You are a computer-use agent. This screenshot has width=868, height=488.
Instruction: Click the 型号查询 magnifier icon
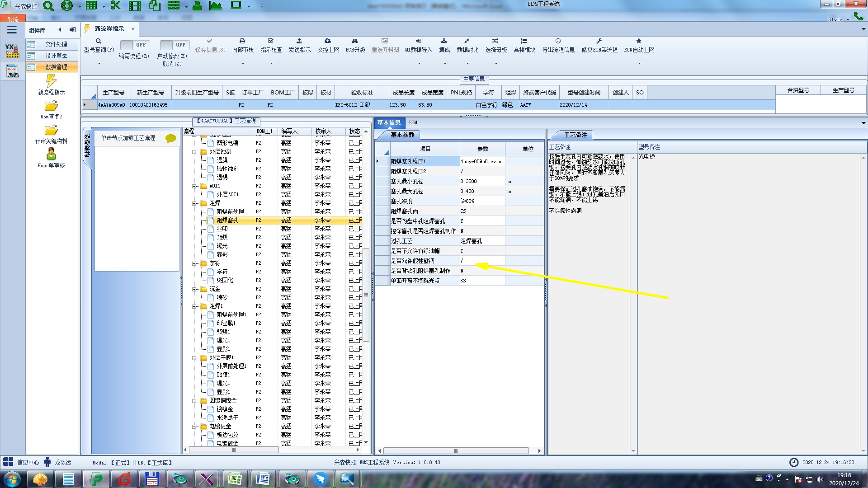tap(99, 41)
